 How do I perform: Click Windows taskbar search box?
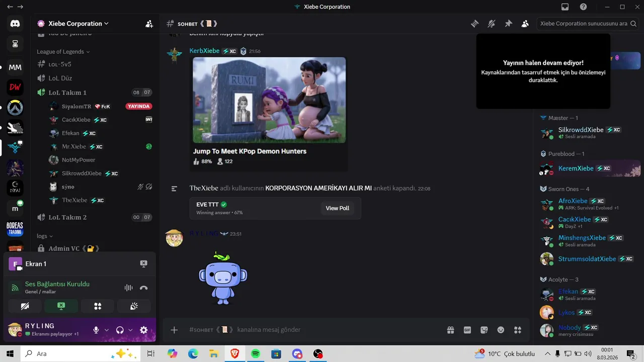coord(80,353)
